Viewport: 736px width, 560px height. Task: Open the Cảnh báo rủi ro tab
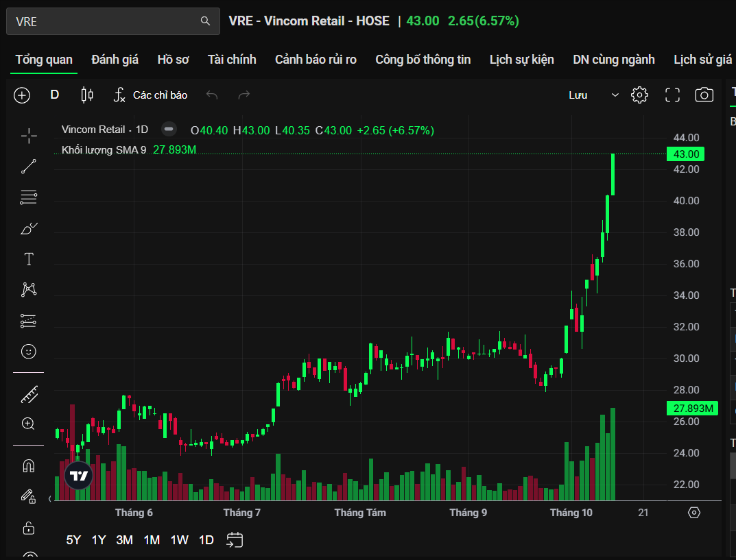[316, 60]
